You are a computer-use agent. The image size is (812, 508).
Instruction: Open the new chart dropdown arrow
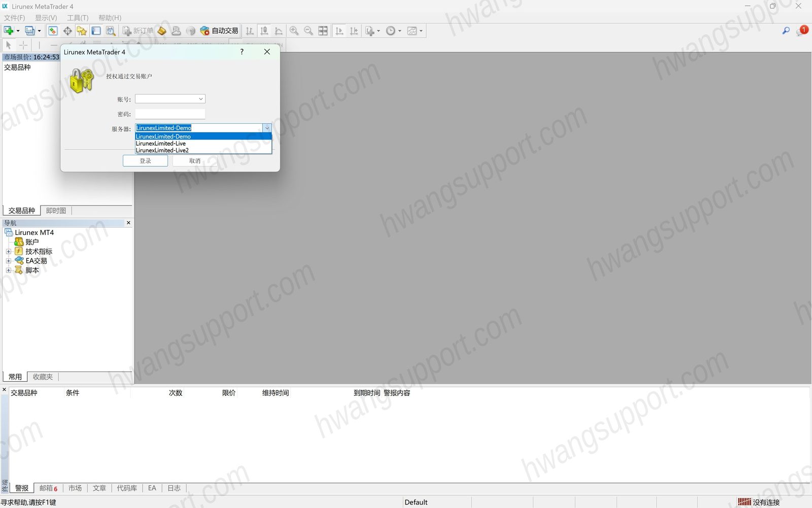click(18, 31)
